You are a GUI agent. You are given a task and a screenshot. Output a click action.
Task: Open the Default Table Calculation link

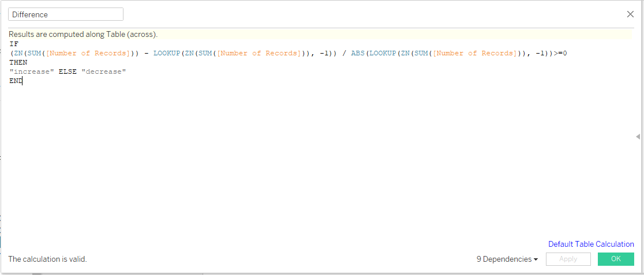pyautogui.click(x=591, y=244)
